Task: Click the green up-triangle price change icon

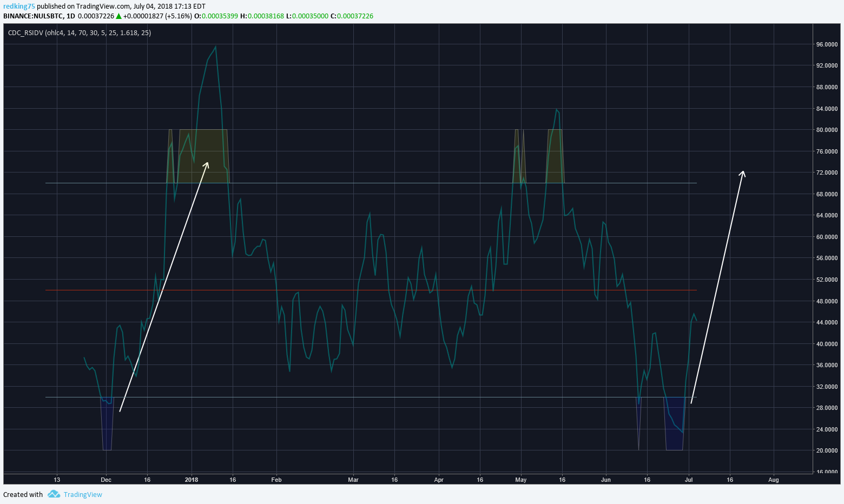Action: (x=118, y=16)
